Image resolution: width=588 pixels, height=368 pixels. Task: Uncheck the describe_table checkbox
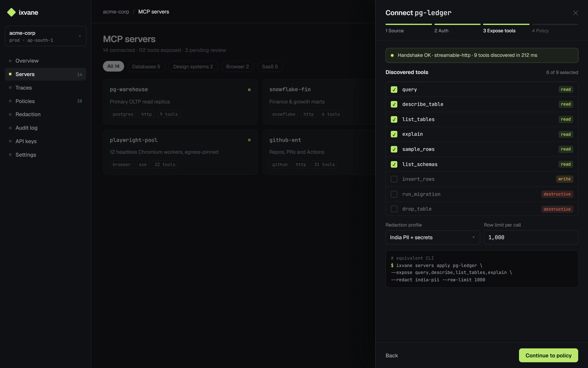[x=394, y=104]
